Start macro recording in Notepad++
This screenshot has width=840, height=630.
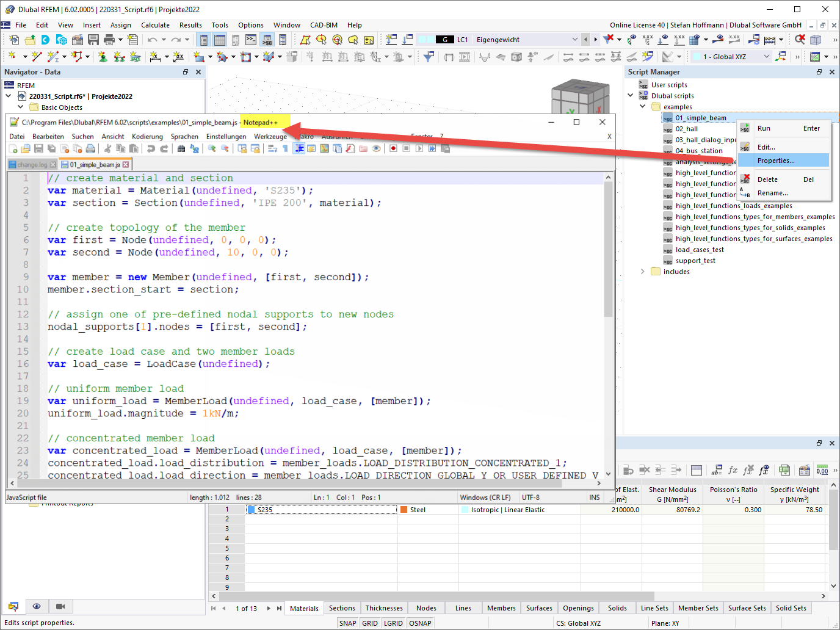coord(393,148)
